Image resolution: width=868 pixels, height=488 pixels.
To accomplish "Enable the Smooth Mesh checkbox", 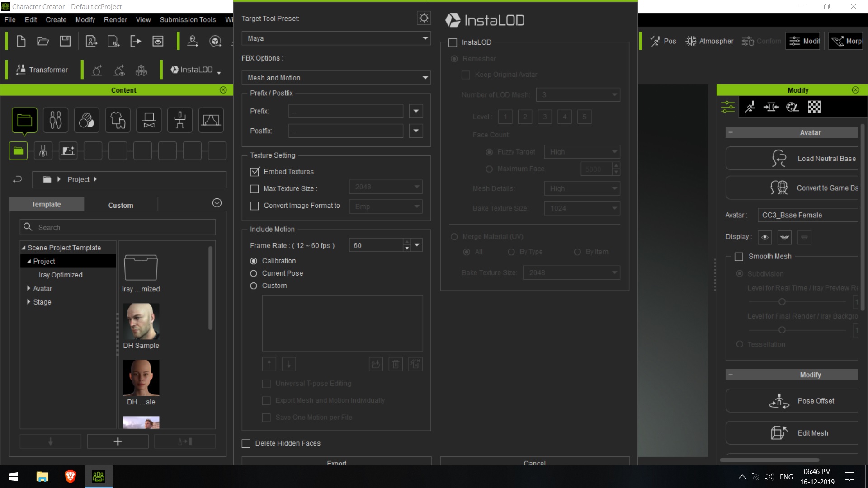I will pos(739,257).
